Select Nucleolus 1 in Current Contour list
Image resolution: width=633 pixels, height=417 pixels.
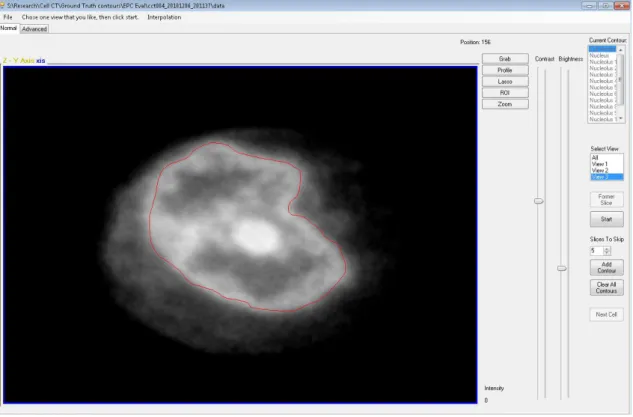(x=602, y=62)
